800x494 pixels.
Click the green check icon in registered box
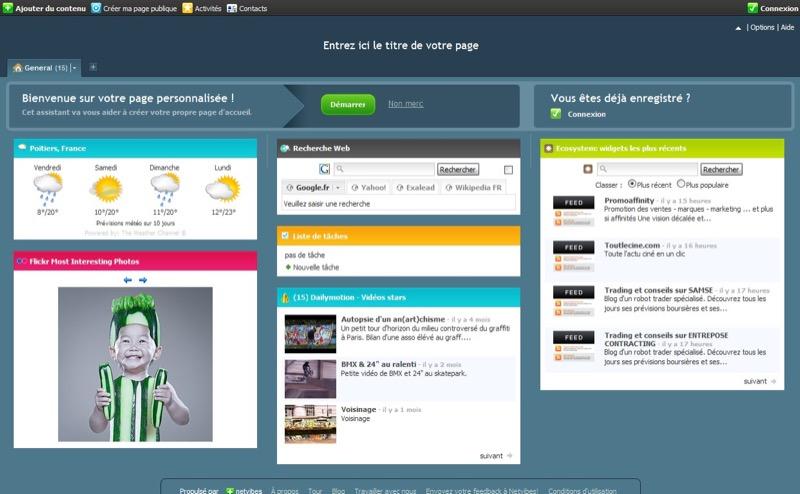pos(556,113)
